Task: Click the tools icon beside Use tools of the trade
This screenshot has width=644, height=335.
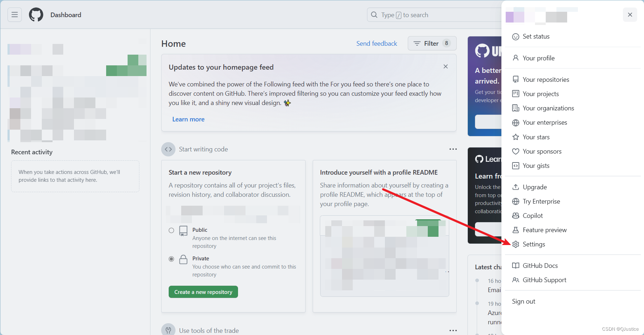Action: click(168, 329)
